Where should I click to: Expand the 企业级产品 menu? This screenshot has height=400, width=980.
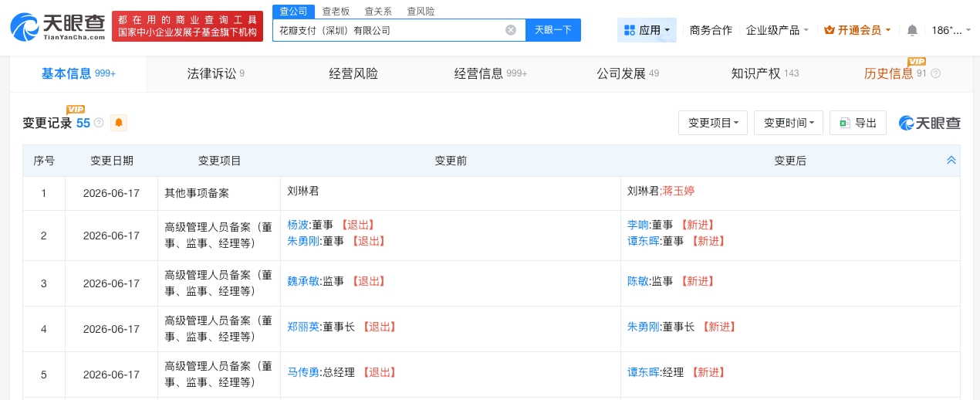pos(778,30)
